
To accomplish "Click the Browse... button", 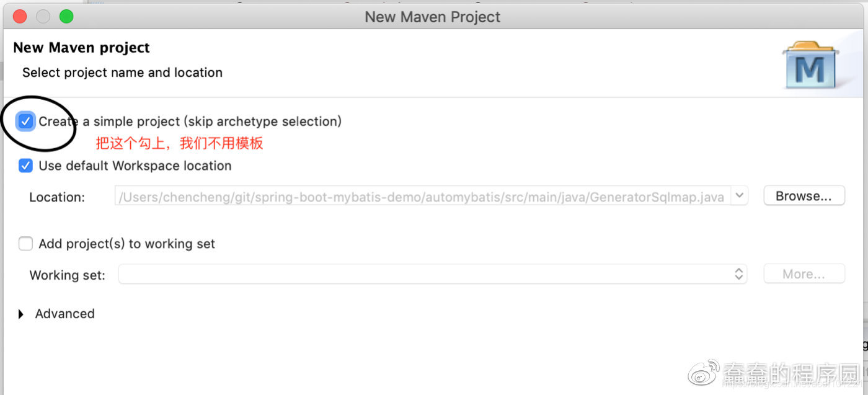I will (804, 196).
